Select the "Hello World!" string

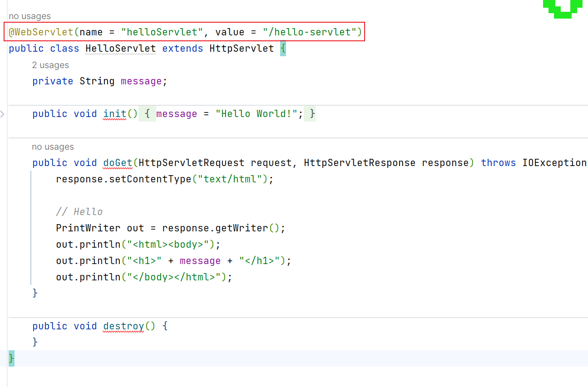click(x=257, y=114)
